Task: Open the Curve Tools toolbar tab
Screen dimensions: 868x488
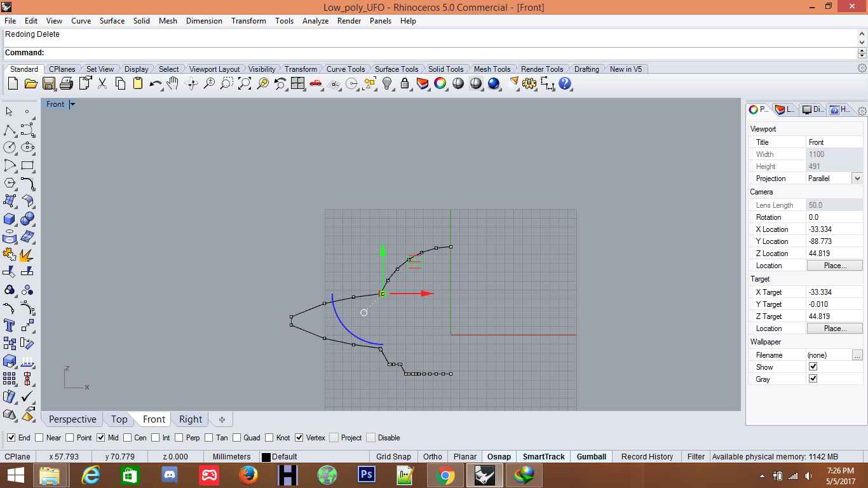Action: 346,69
